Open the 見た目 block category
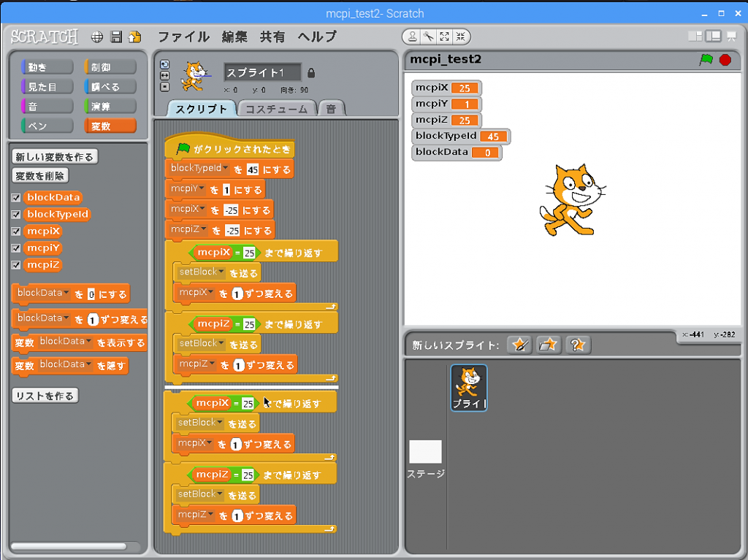The width and height of the screenshot is (748, 560). [47, 87]
